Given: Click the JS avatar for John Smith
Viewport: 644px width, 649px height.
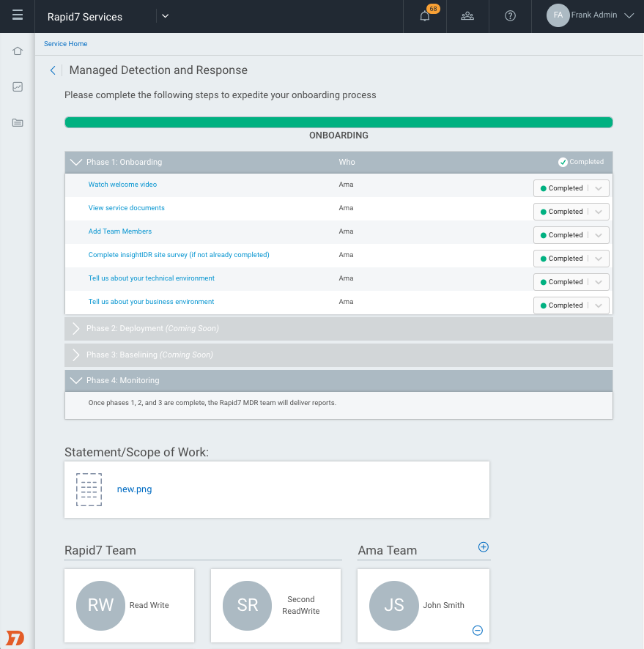Looking at the screenshot, I should pos(393,606).
